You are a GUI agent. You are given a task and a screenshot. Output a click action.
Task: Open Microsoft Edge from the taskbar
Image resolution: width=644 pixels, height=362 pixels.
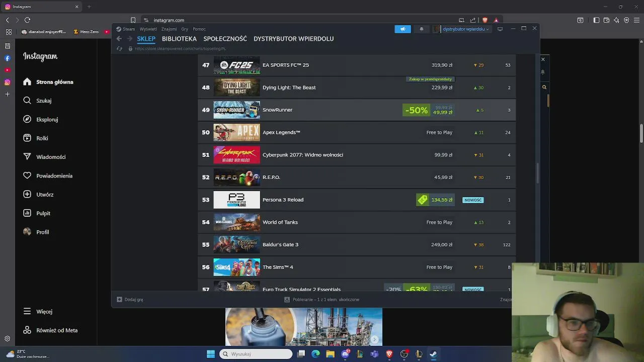coord(315,354)
